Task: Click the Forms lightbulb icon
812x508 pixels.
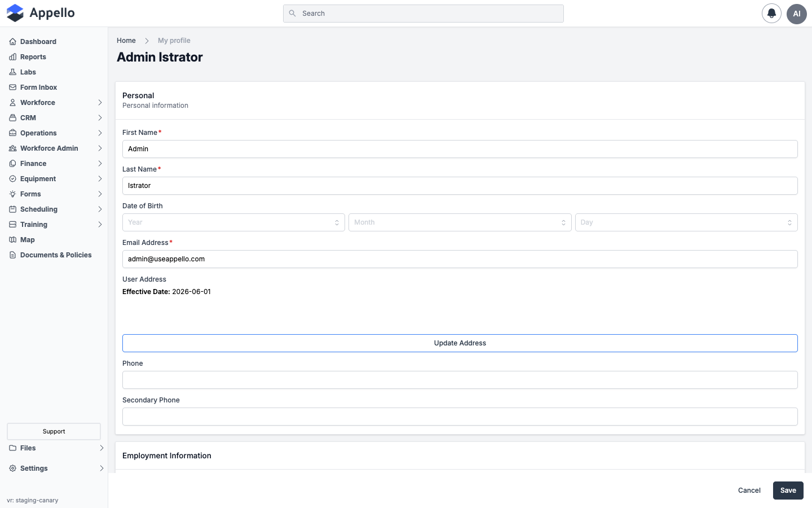Action: [x=12, y=194]
